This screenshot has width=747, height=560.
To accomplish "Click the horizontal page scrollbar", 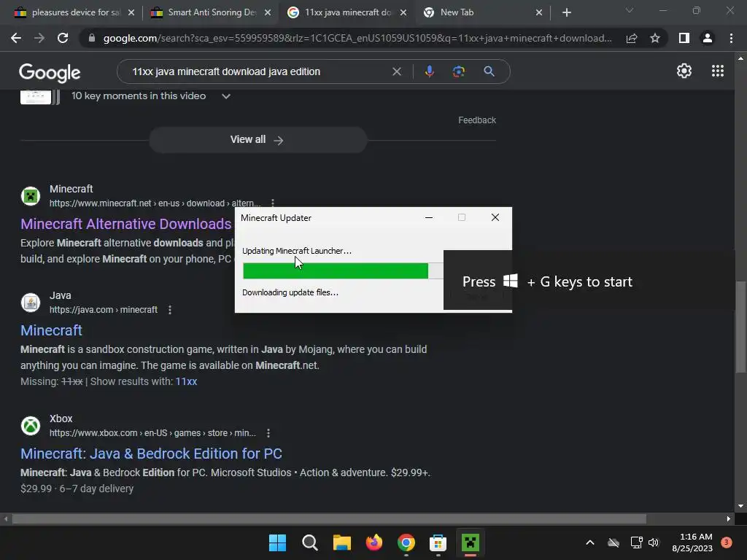I will [x=329, y=518].
